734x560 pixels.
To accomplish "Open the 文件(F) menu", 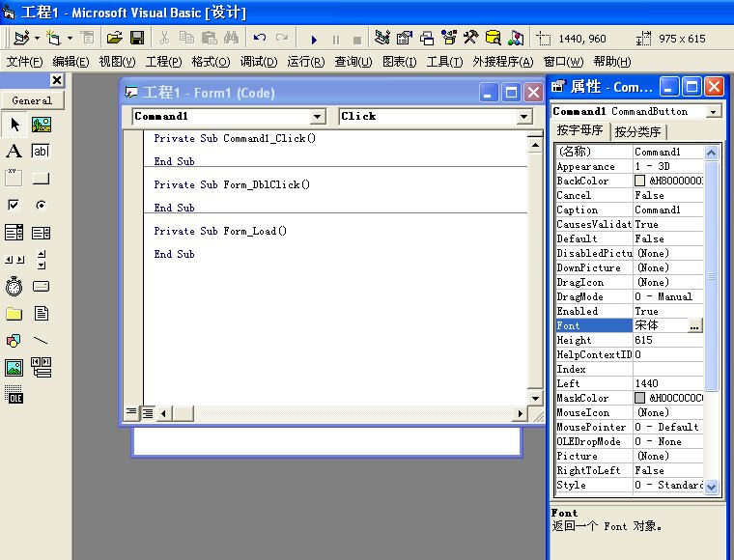I will tap(24, 62).
